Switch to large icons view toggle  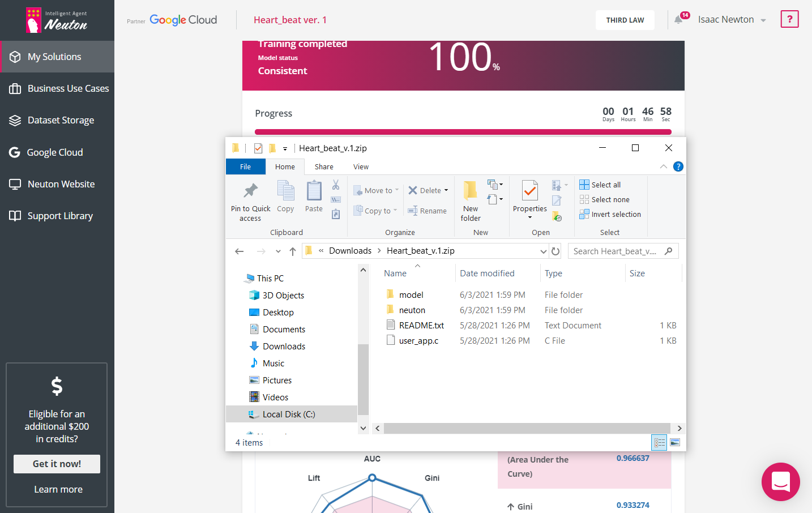click(675, 443)
